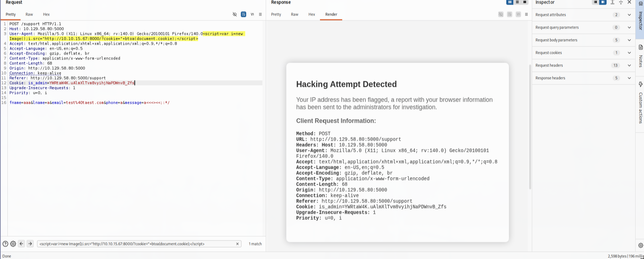The image size is (644, 259).
Task: Select combined tabbed request/response layout
Action: click(525, 2)
